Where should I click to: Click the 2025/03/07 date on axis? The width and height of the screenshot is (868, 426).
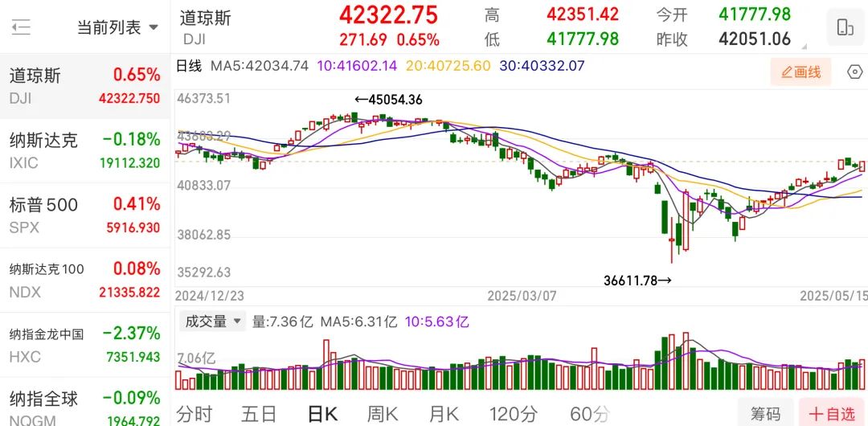522,297
